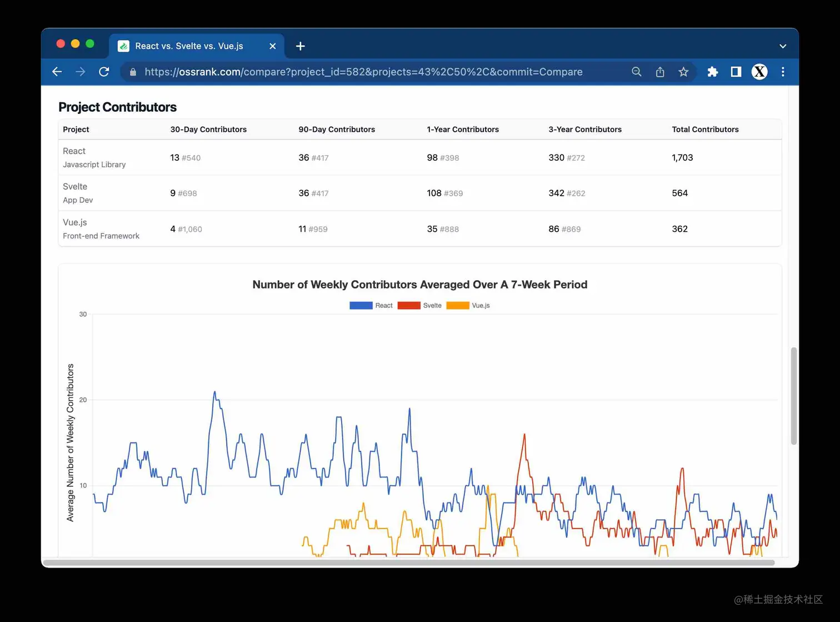Toggle the Svelte series in the chart legend
840x622 pixels.
pyautogui.click(x=432, y=305)
